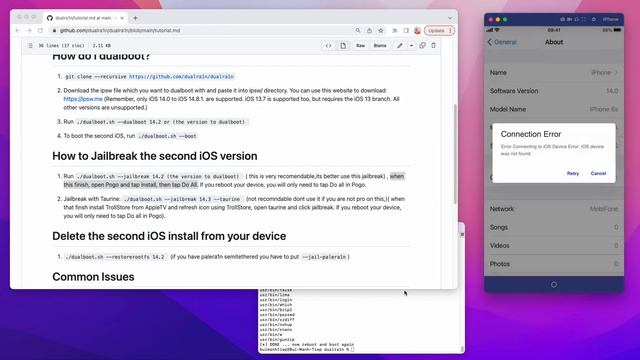This screenshot has height=360, width=640.
Task: Click the site lock icon in address bar
Action: click(x=54, y=31)
